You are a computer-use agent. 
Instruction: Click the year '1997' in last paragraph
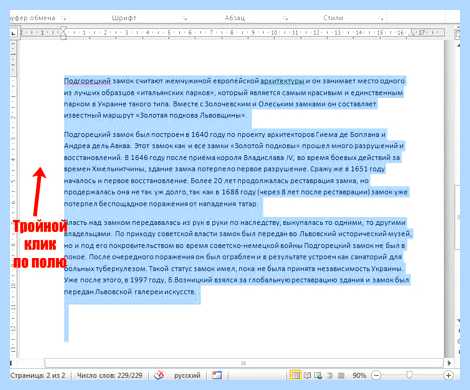tap(138, 280)
